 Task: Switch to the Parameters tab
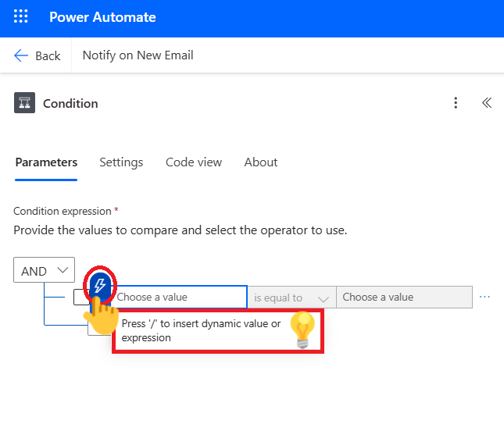click(46, 162)
